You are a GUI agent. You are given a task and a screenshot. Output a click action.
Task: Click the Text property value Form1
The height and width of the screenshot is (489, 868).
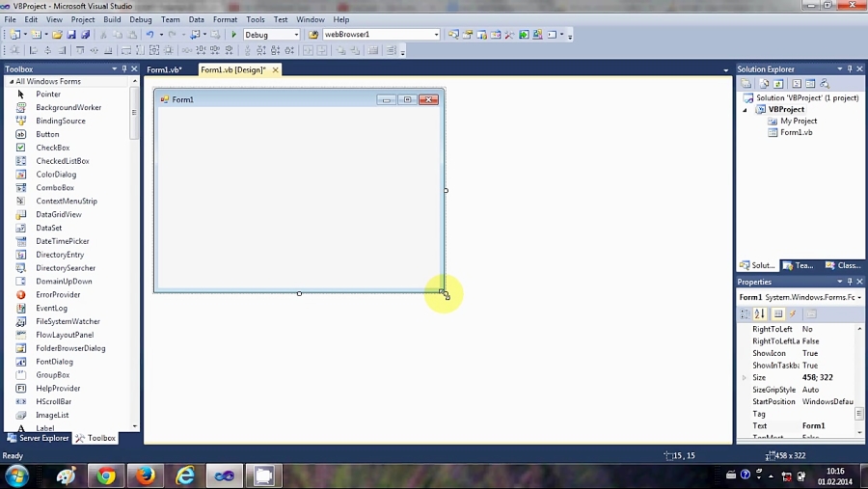[x=813, y=426]
